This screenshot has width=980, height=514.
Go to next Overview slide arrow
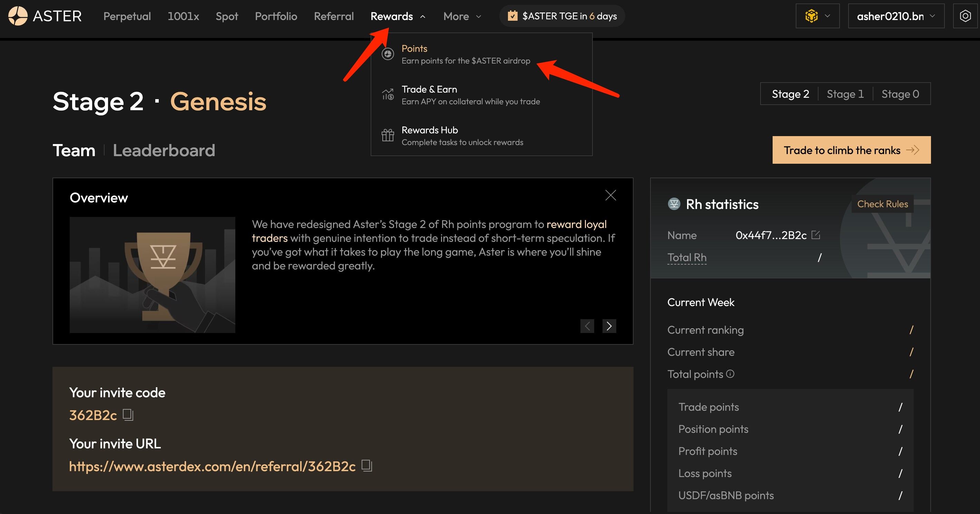(609, 326)
